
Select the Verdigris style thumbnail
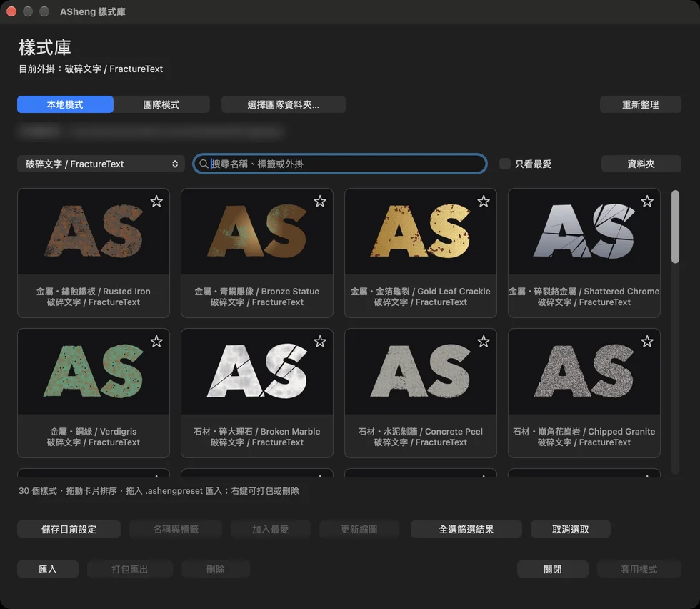point(94,372)
